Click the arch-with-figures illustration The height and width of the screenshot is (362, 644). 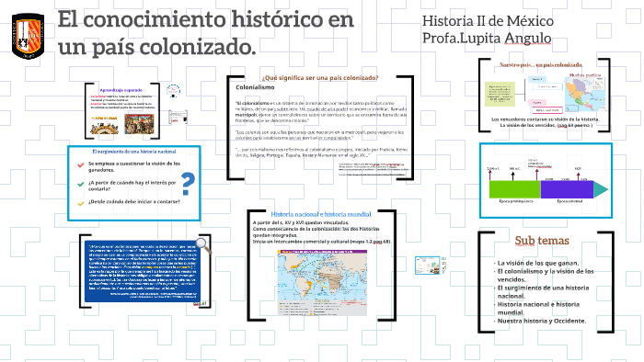click(x=104, y=129)
